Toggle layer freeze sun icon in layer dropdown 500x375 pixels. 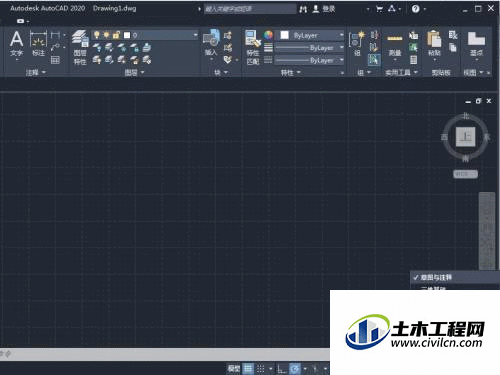pyautogui.click(x=106, y=35)
